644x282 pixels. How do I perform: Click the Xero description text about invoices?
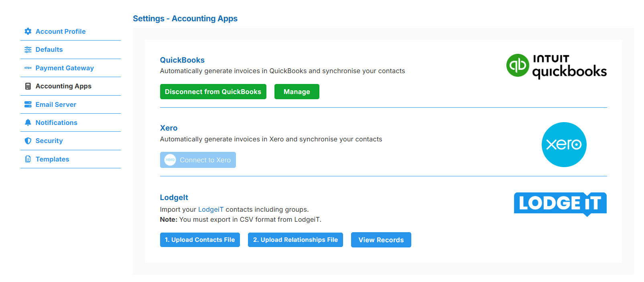tap(271, 139)
